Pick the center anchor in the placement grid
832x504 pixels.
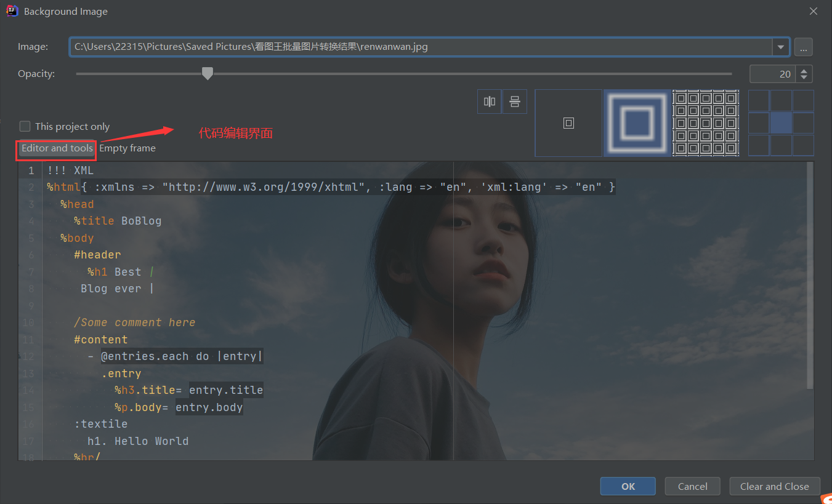[781, 122]
